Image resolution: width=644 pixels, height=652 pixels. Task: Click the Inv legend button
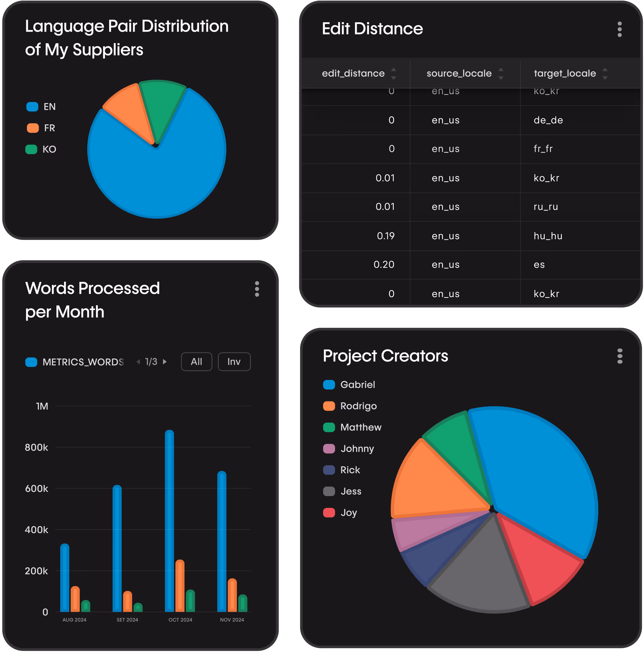[234, 362]
